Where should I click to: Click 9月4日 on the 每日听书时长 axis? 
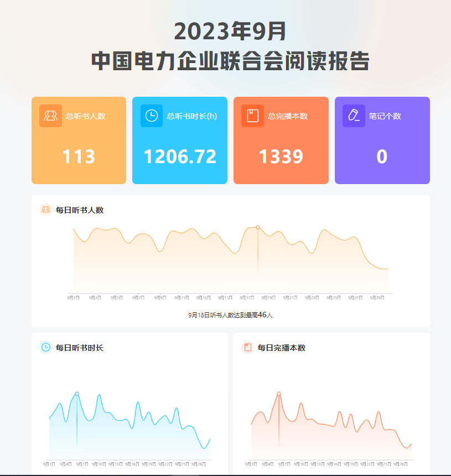(66, 464)
